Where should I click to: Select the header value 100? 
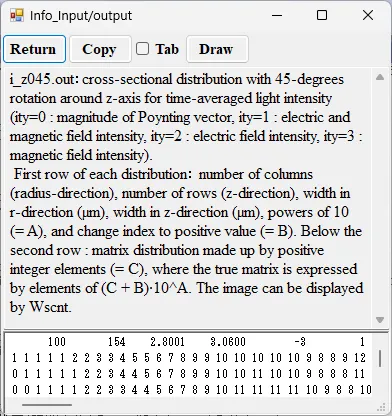point(57,342)
